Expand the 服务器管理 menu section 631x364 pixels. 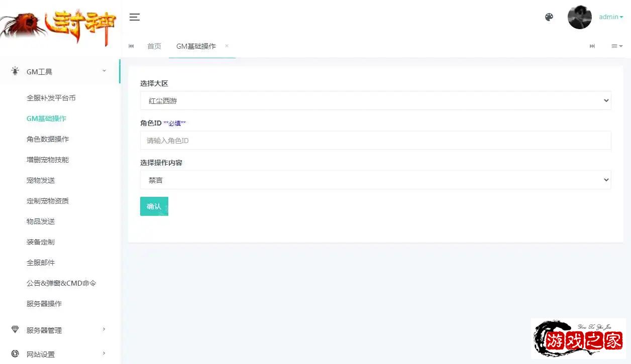(60, 330)
